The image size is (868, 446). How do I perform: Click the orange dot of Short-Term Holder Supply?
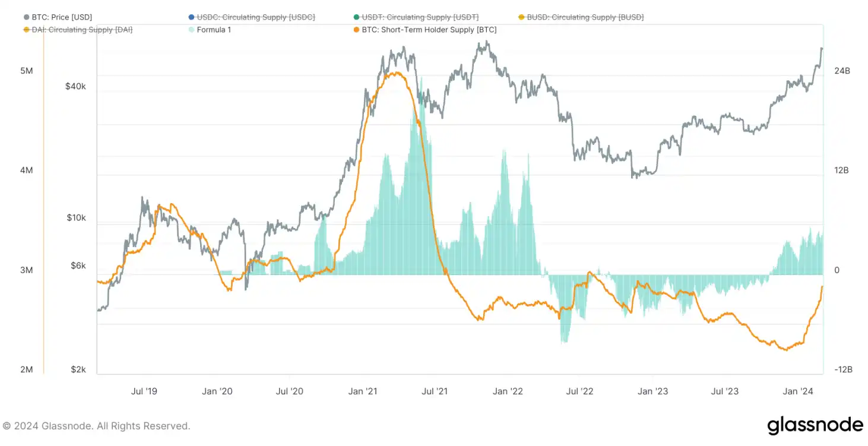tap(356, 30)
